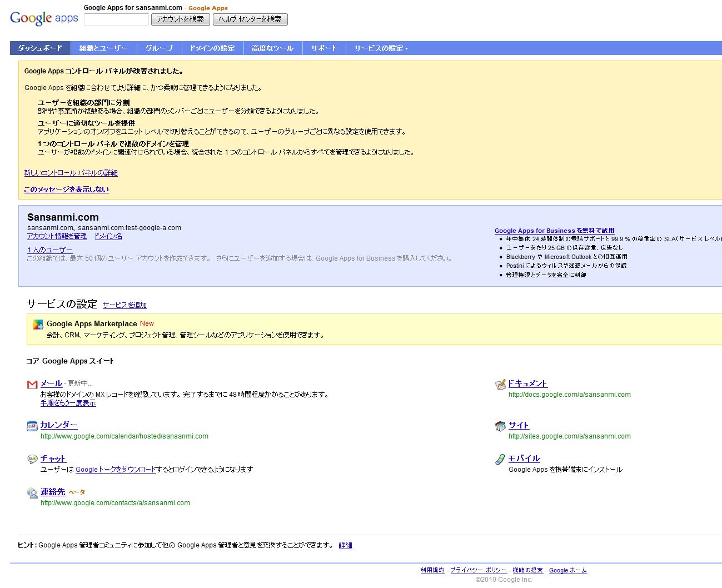Viewport: 722px width, 588px height.
Task: Open 新しいコントロール パネルの詳細 link
Action: [71, 173]
